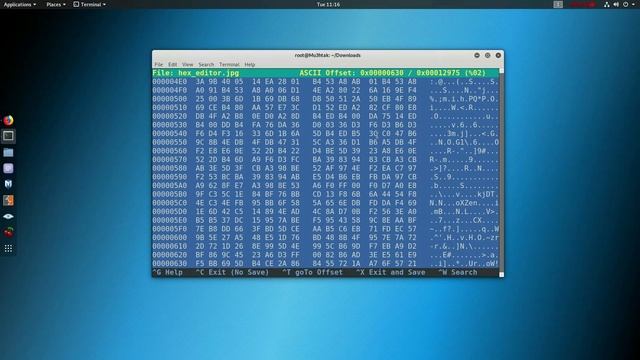The image size is (640, 360).
Task: Show all applications grid
Action: 8,249
